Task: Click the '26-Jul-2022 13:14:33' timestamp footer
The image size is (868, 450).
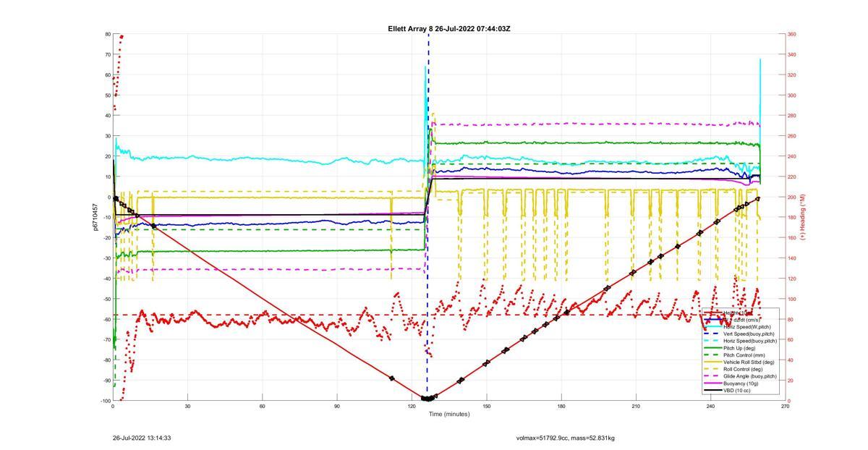Action: (x=142, y=438)
